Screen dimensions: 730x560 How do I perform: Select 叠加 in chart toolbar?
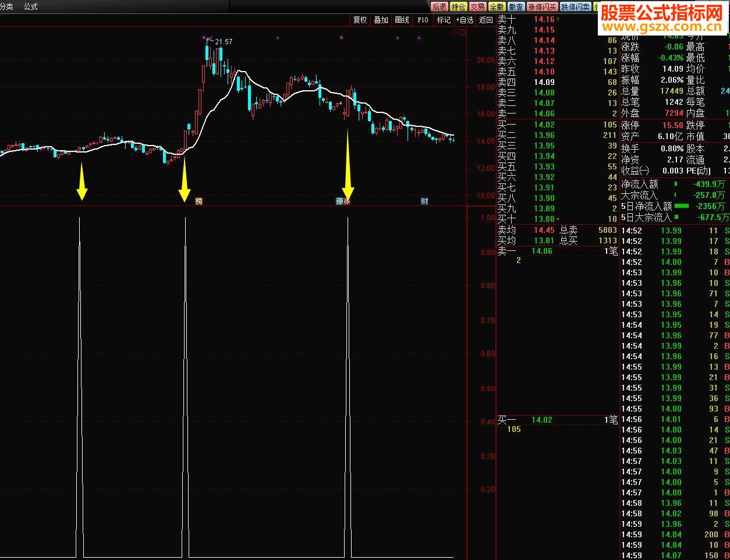[x=381, y=20]
